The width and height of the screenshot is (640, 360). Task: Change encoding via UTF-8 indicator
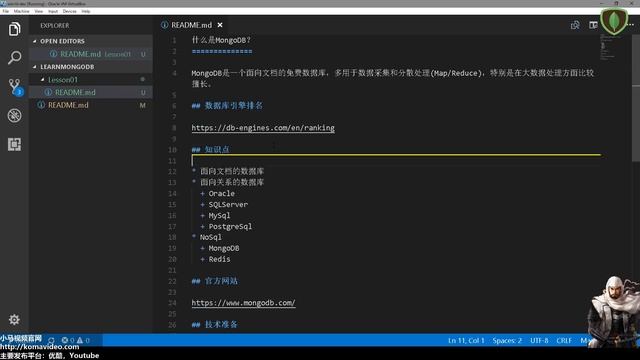pos(539,340)
